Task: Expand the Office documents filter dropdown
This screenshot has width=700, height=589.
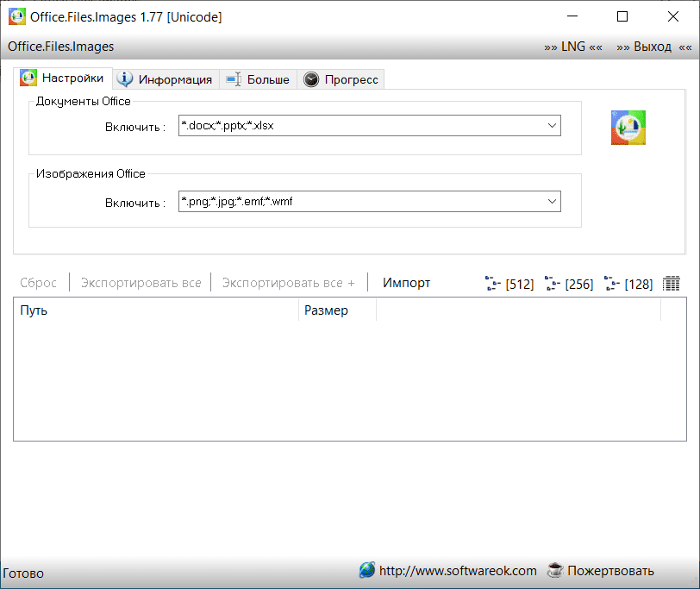Action: pos(552,126)
